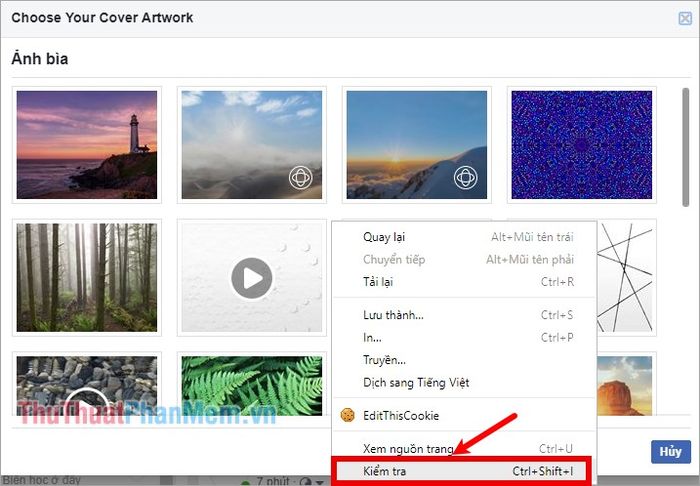The width and height of the screenshot is (700, 486).
Task: Select the rocks video cover thumbnail
Action: [87, 386]
